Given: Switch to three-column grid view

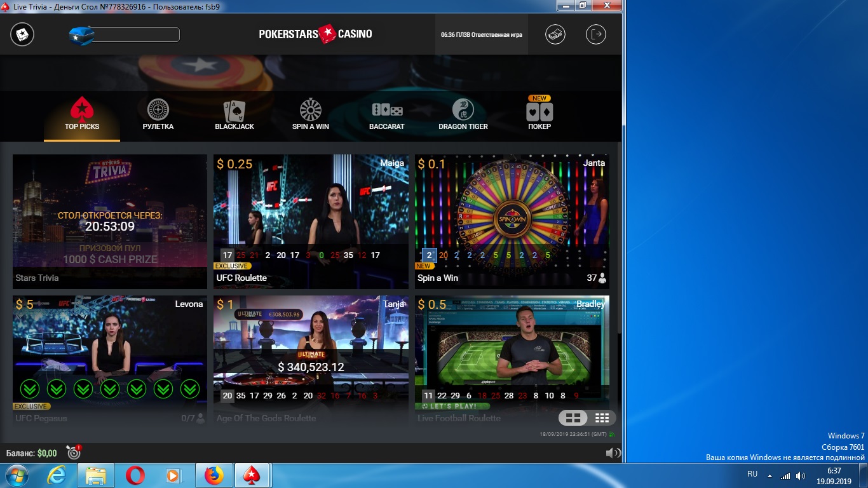Looking at the screenshot, I should point(602,417).
